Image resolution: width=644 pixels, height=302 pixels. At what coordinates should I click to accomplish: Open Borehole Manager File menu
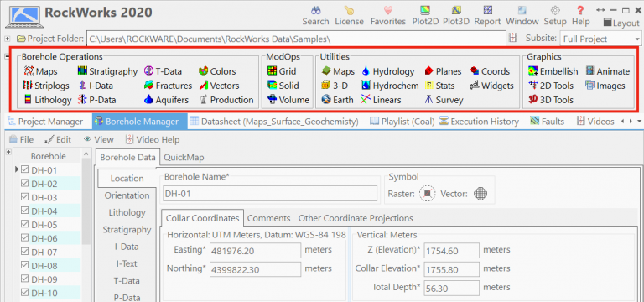pos(21,140)
